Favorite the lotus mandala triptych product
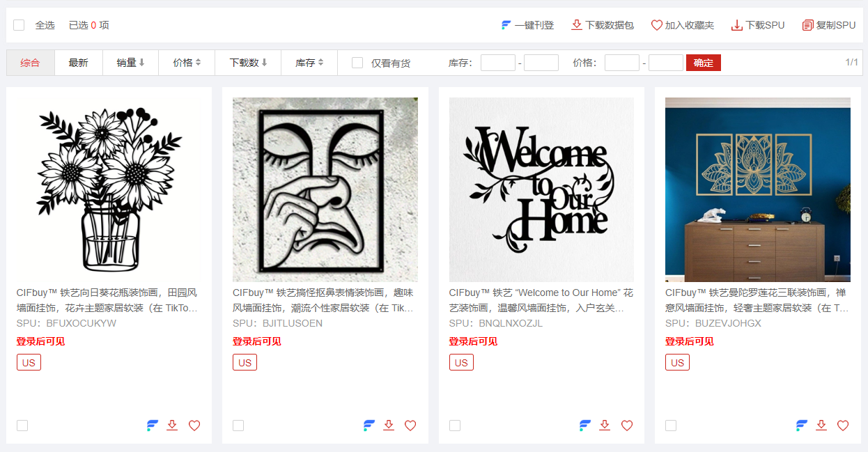The width and height of the screenshot is (868, 452). coord(843,426)
